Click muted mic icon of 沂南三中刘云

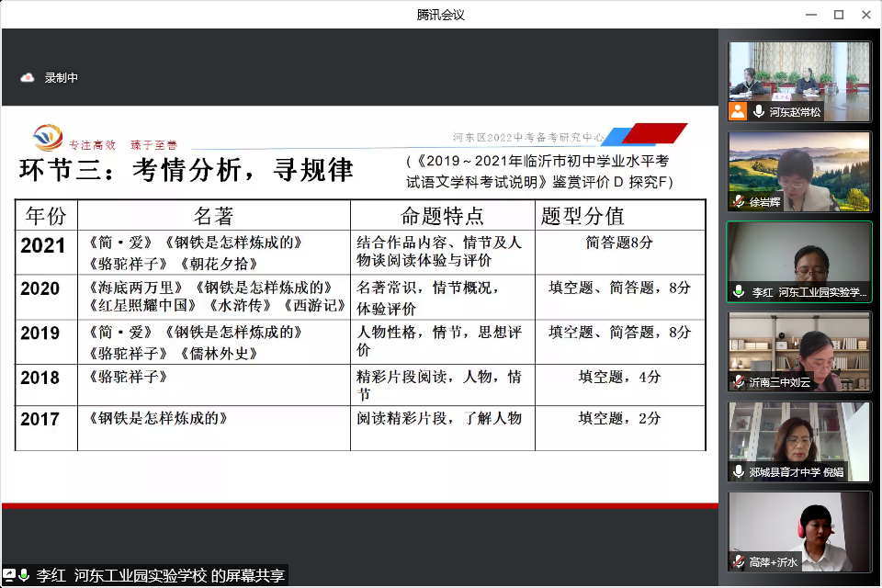pos(739,381)
